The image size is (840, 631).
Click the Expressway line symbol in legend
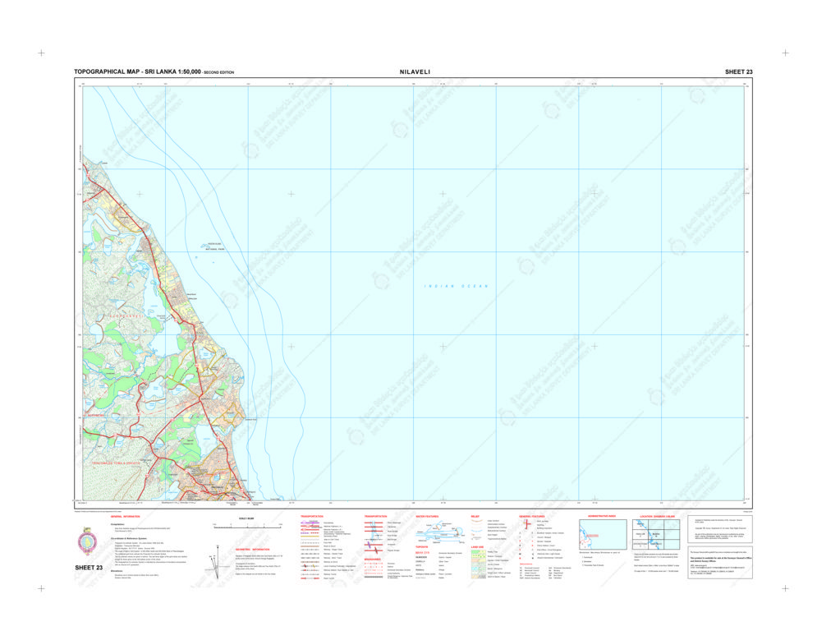(310, 523)
